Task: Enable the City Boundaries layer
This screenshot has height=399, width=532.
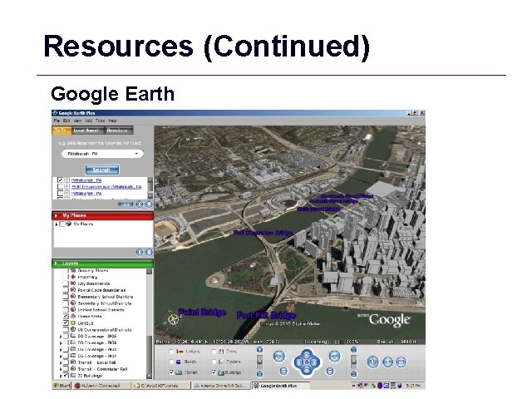Action: 66,283
